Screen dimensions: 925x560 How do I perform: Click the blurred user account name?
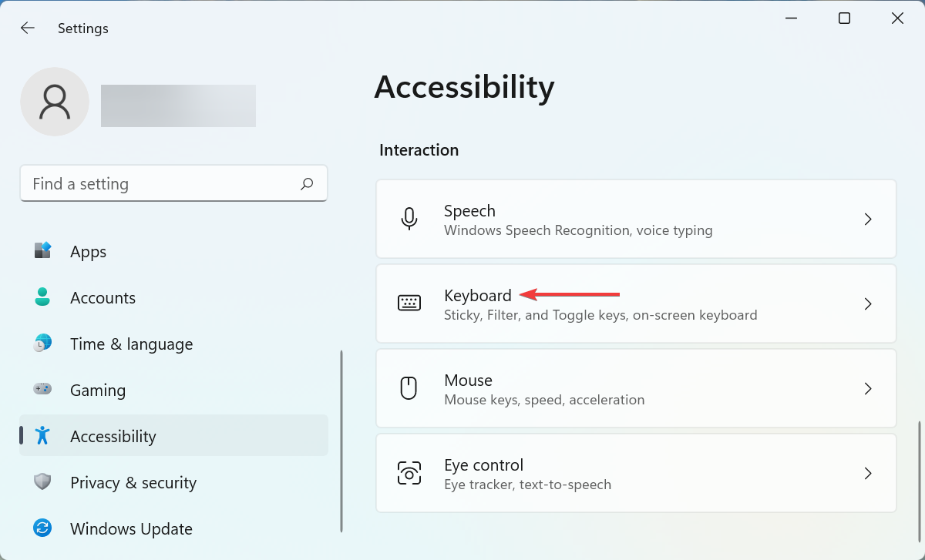click(178, 106)
